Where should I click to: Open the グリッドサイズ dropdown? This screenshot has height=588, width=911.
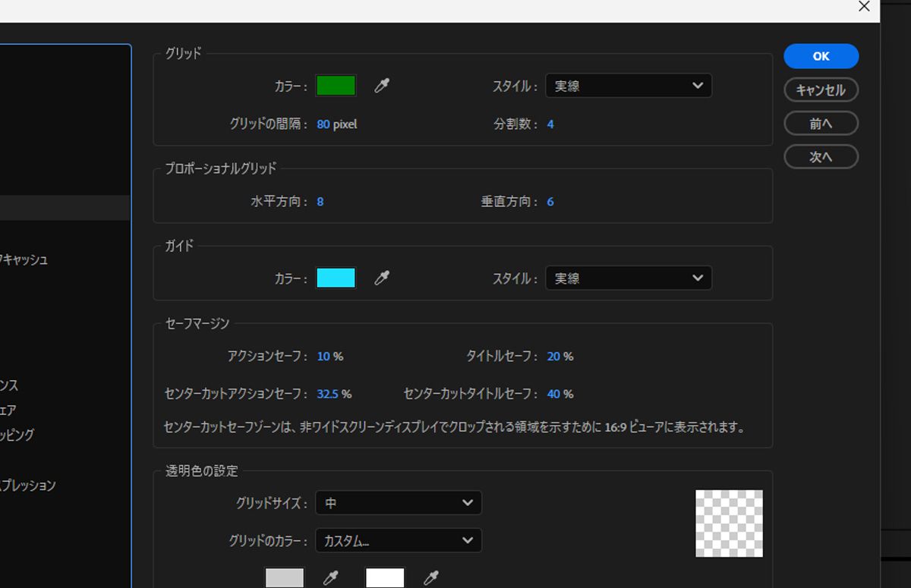[399, 502]
